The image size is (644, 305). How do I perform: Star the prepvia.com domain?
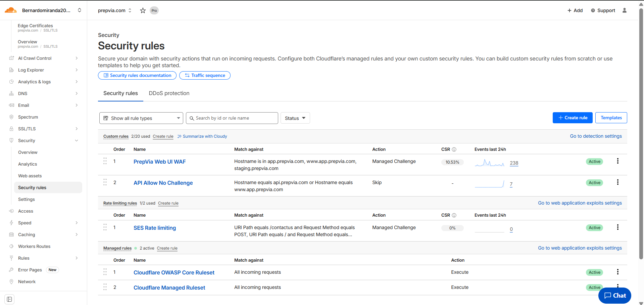coord(143,10)
